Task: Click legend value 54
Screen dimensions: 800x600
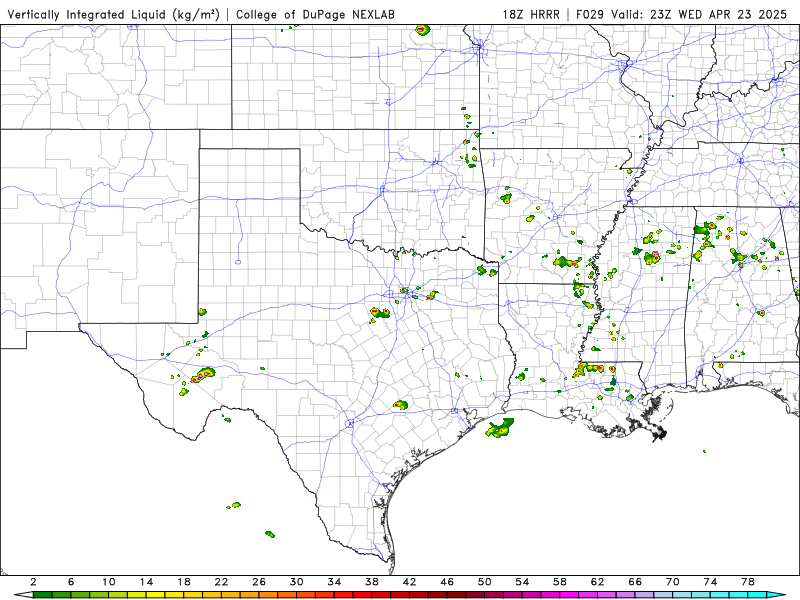Action: (522, 582)
